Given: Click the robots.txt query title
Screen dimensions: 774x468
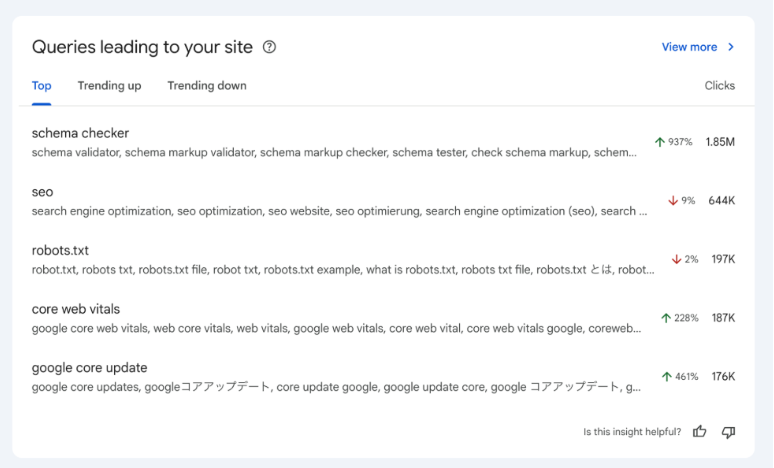Looking at the screenshot, I should pyautogui.click(x=60, y=250).
